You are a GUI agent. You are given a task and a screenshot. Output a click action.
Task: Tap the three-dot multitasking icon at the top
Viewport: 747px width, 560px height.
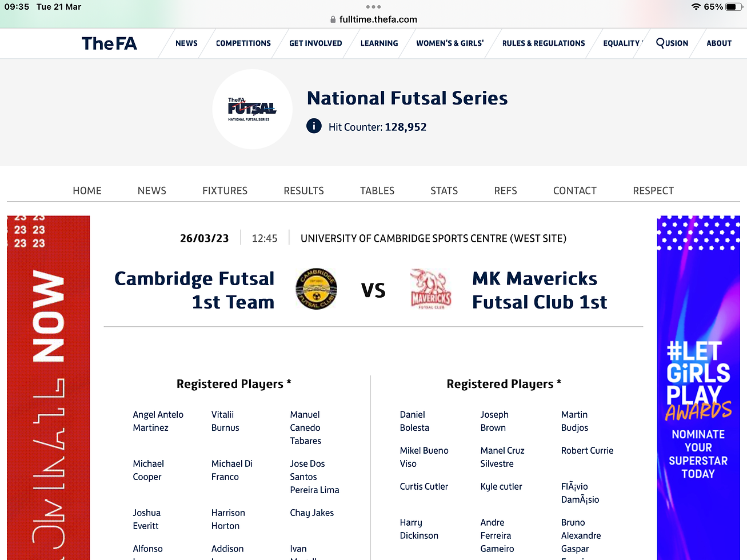(x=373, y=7)
